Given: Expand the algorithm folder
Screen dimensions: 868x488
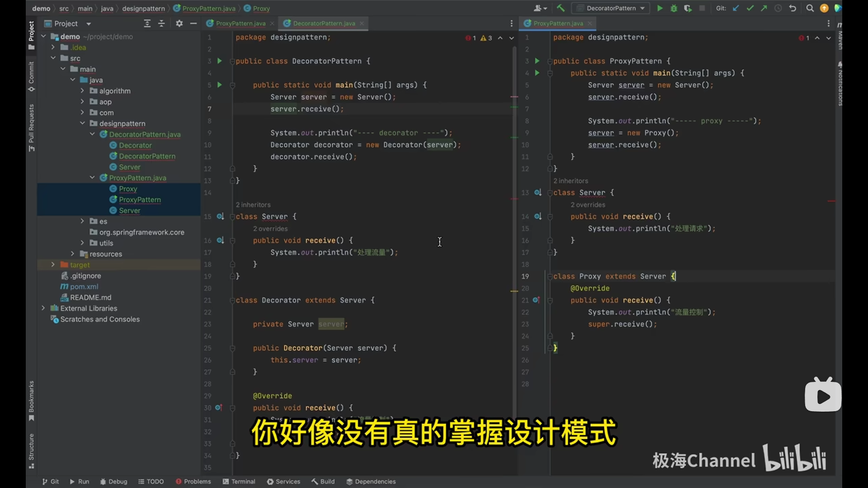Looking at the screenshot, I should [82, 91].
